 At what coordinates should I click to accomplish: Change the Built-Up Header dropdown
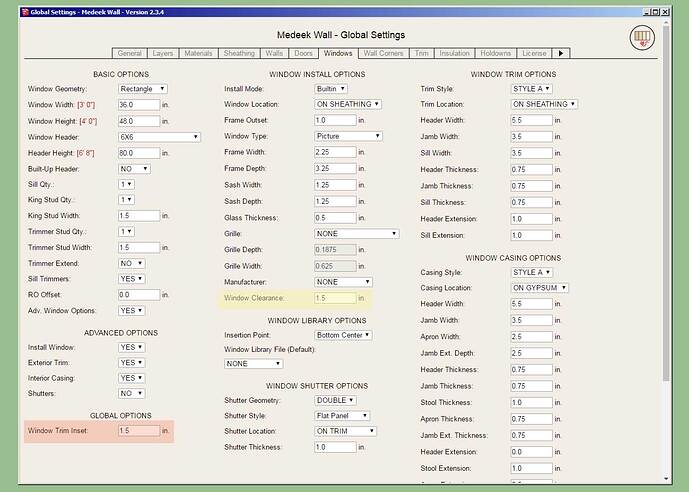[x=134, y=169]
